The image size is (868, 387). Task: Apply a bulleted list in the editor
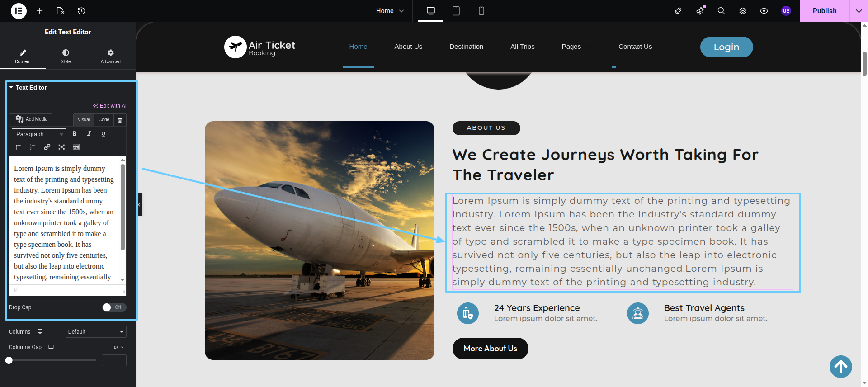(x=18, y=147)
